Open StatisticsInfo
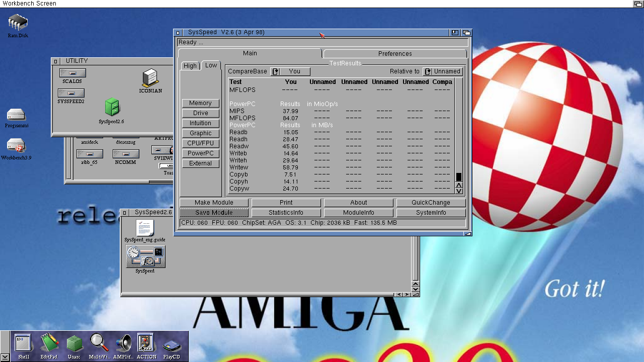The image size is (644, 362). 286,213
